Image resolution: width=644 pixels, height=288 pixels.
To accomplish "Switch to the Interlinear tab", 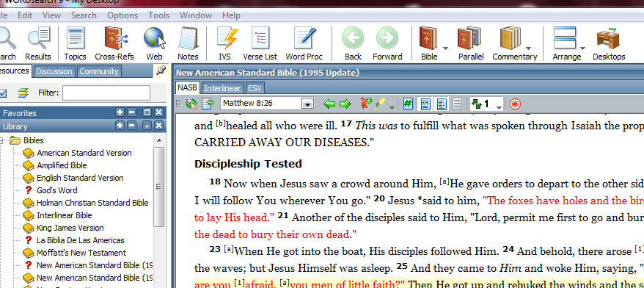I will click(222, 88).
